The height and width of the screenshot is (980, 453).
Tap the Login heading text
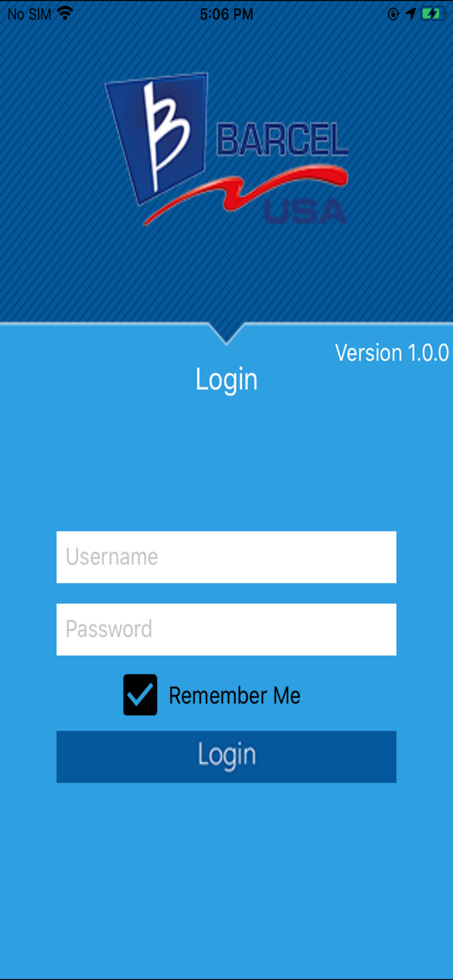point(226,379)
